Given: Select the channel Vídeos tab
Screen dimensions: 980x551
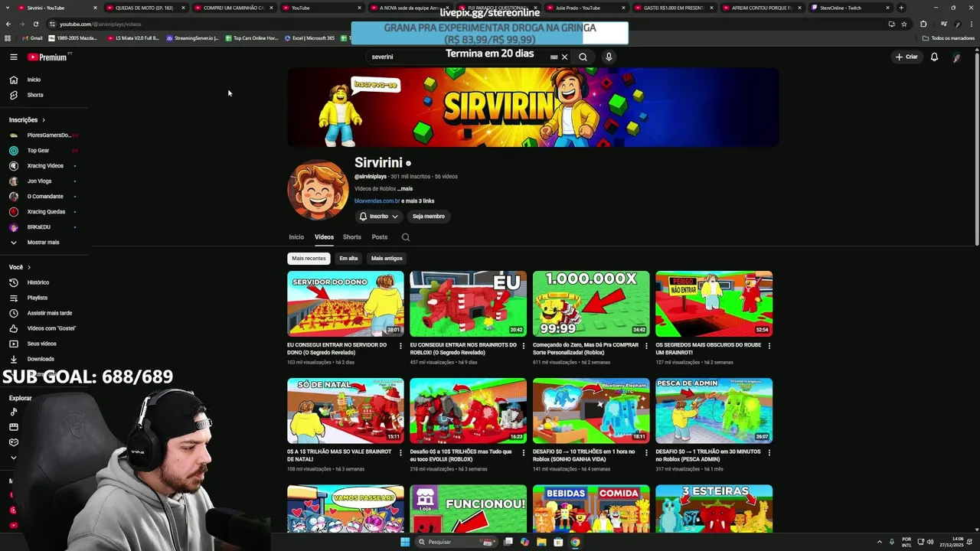Looking at the screenshot, I should (x=324, y=237).
